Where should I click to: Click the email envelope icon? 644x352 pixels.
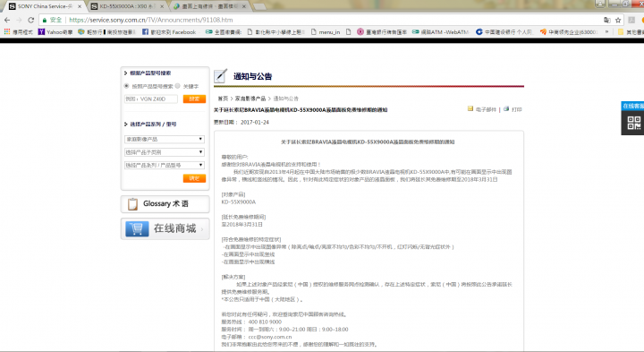point(470,109)
